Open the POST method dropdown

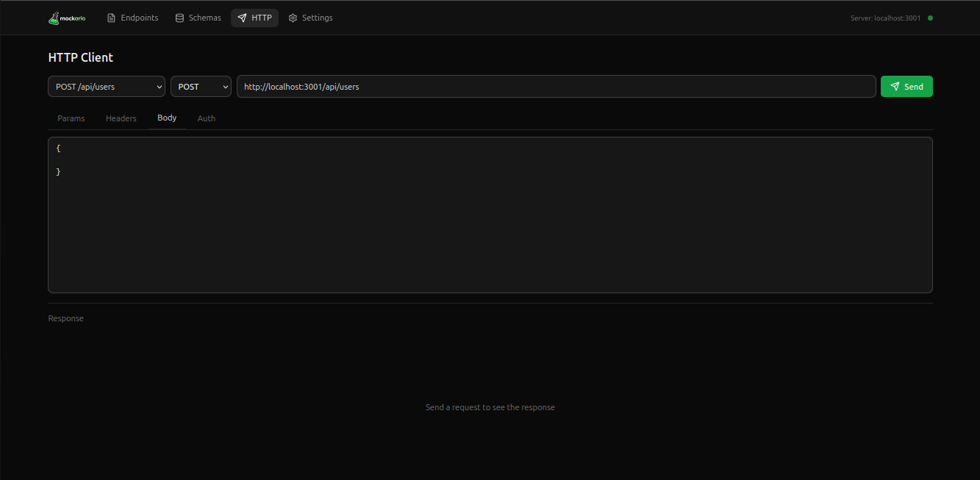pos(200,87)
